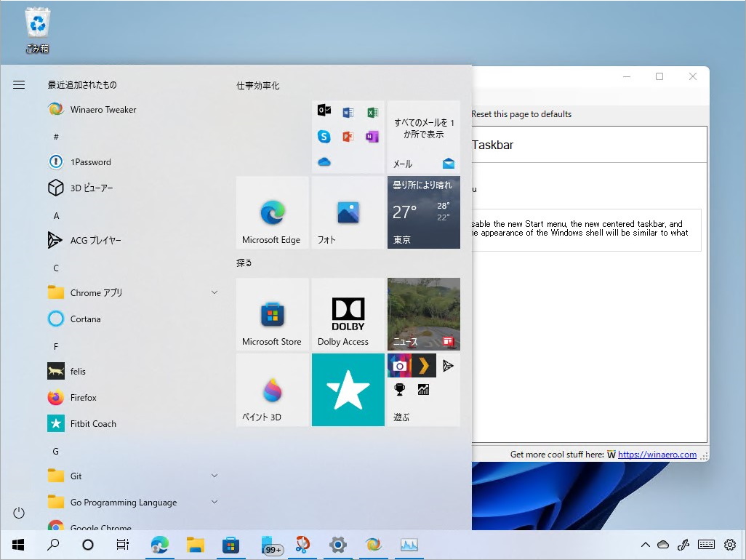The width and height of the screenshot is (746, 560).
Task: Open the Microsoft Store tile
Action: point(272,314)
